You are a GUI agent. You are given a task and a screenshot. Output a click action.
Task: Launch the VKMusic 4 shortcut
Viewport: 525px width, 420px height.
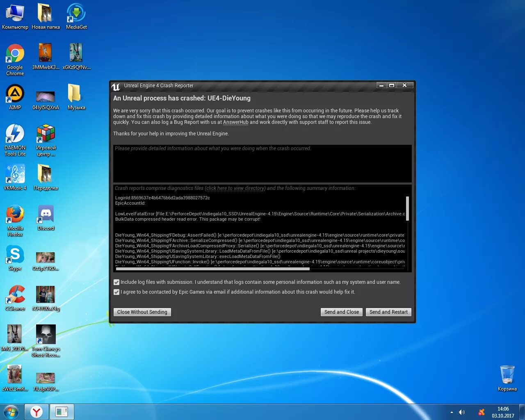coord(15,177)
